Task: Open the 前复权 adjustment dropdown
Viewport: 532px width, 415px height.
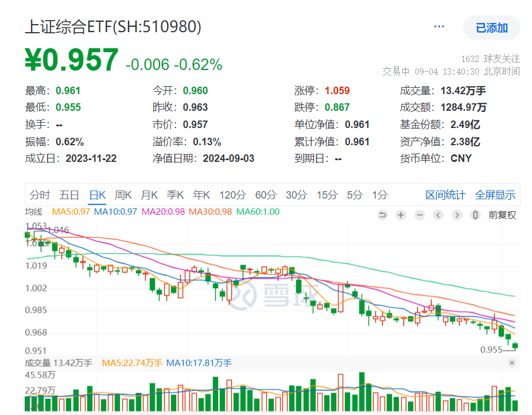Action: (502, 215)
